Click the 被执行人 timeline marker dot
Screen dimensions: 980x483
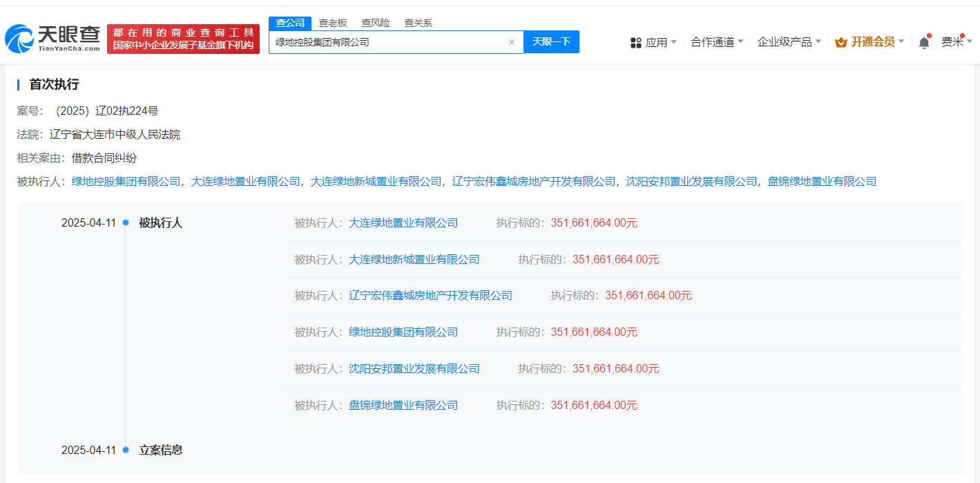tap(126, 222)
